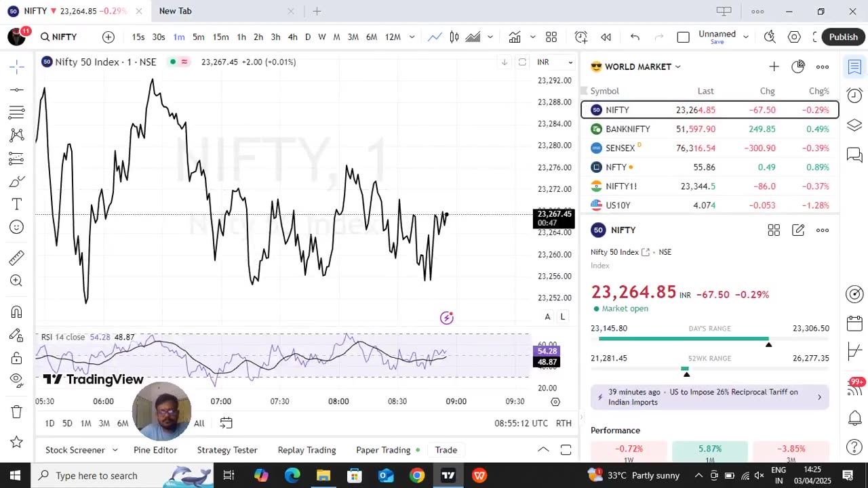Open the alerts clock panel
The width and height of the screenshot is (868, 488).
(854, 96)
